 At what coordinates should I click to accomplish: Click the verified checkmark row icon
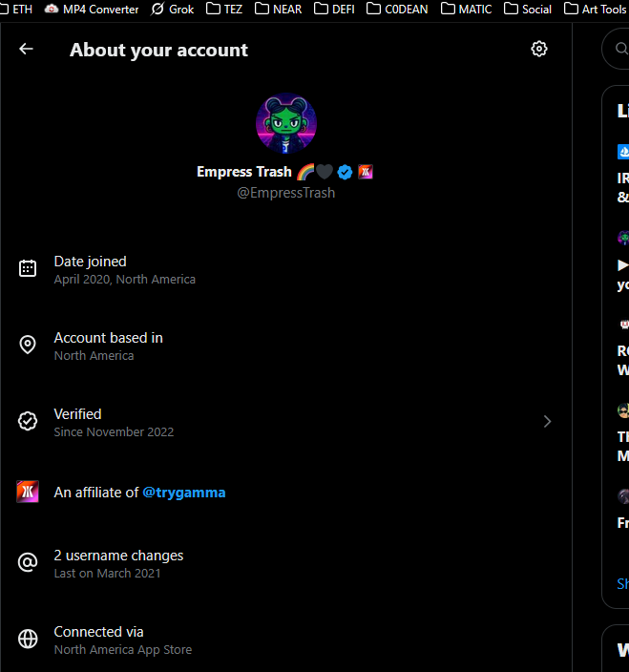tap(28, 421)
